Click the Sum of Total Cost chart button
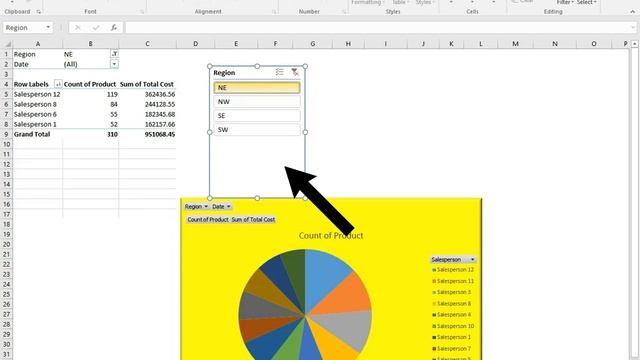 [253, 220]
